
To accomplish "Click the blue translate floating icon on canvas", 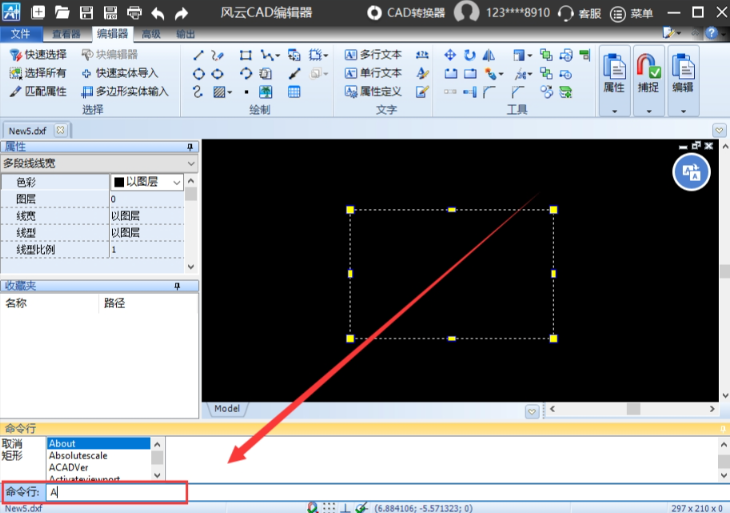I will (690, 172).
